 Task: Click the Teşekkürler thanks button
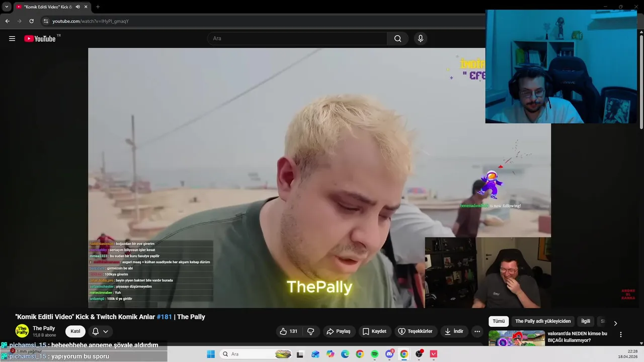point(416,331)
